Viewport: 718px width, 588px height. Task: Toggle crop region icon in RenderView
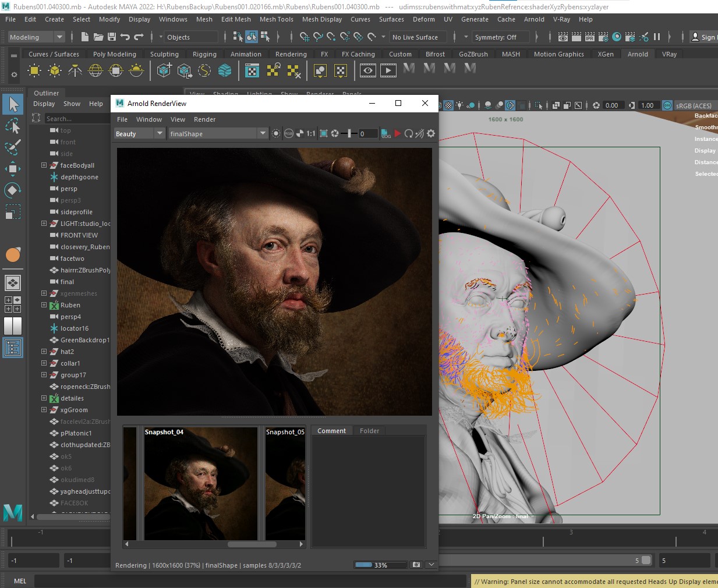324,133
